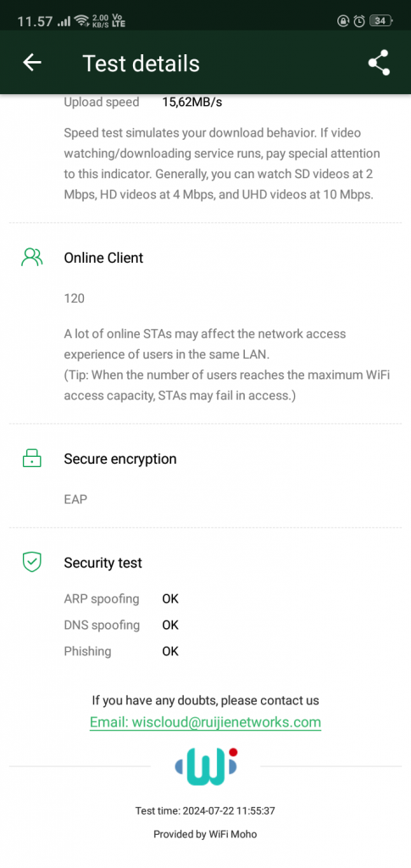Viewport: 411px width, 868px height.
Task: Tap the Test time timestamp text
Action: pos(205,811)
